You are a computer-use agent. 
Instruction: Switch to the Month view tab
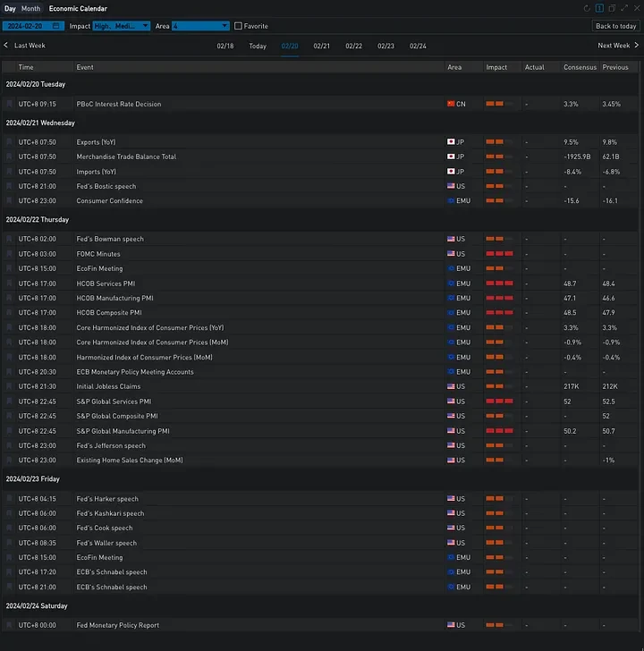coord(30,8)
